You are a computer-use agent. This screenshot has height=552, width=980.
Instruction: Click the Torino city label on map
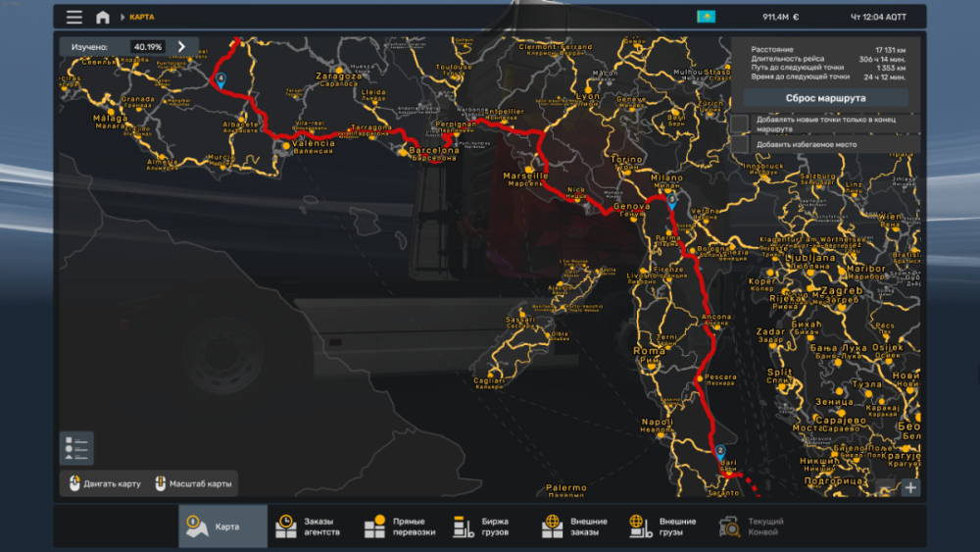coord(627,160)
